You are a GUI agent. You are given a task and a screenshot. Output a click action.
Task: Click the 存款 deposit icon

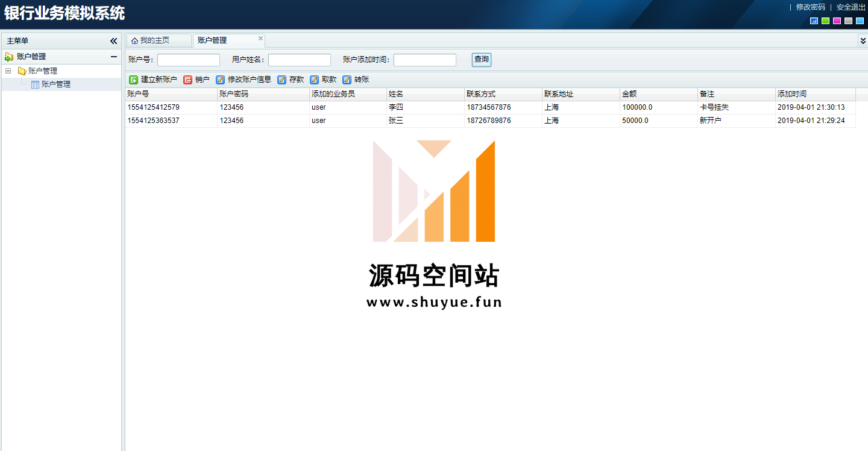[282, 80]
